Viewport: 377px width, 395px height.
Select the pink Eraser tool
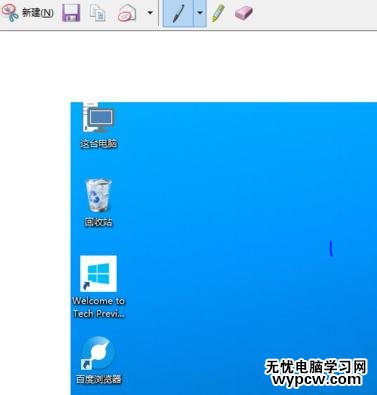click(244, 13)
